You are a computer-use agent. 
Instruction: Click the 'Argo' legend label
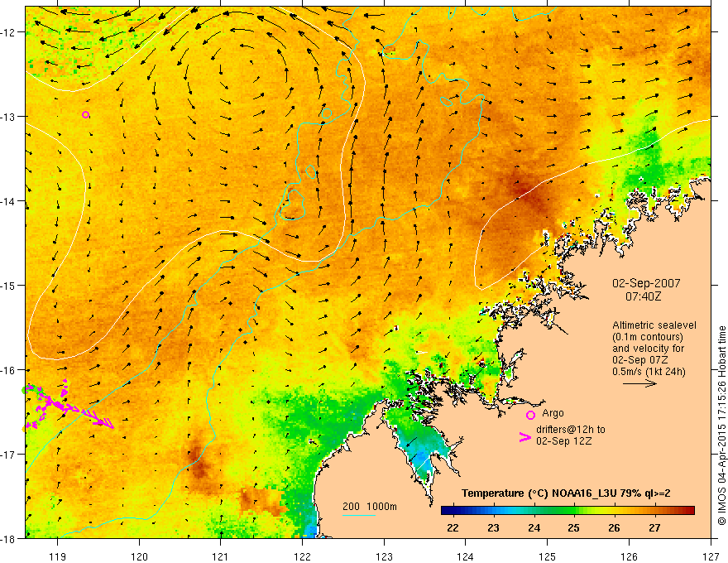[x=553, y=413]
